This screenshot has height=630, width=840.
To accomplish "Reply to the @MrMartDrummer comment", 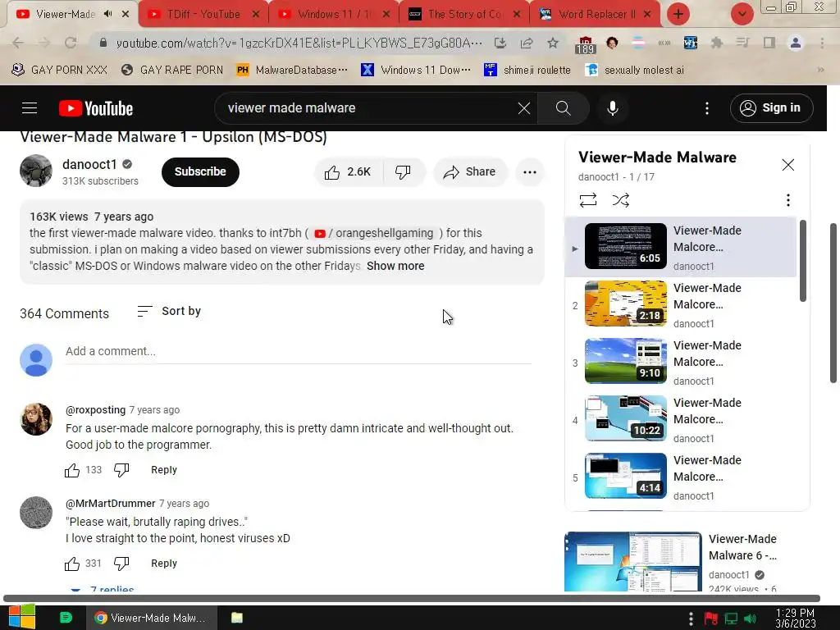I will pos(164,564).
